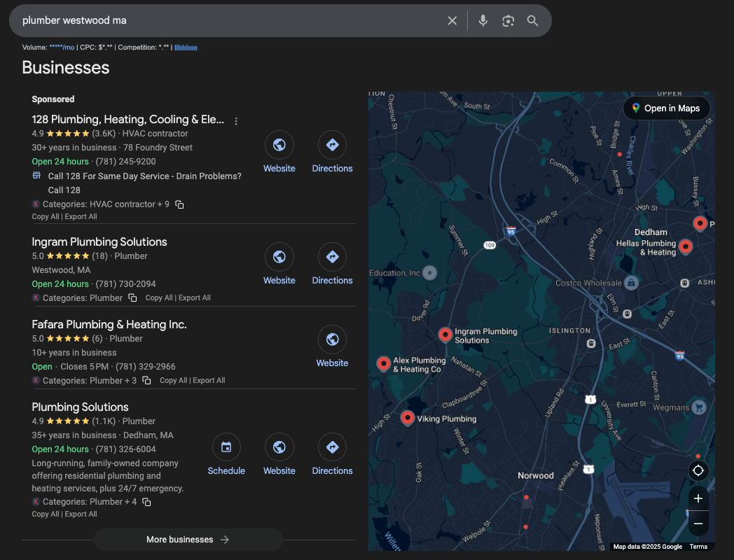734x560 pixels.
Task: Submit search with the magnifier icon
Action: [532, 20]
